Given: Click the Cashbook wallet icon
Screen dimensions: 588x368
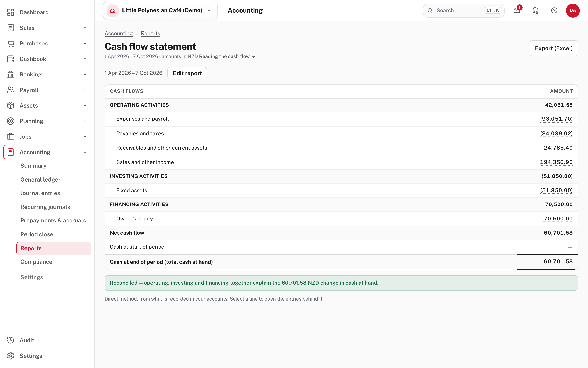Looking at the screenshot, I should pyautogui.click(x=11, y=59).
